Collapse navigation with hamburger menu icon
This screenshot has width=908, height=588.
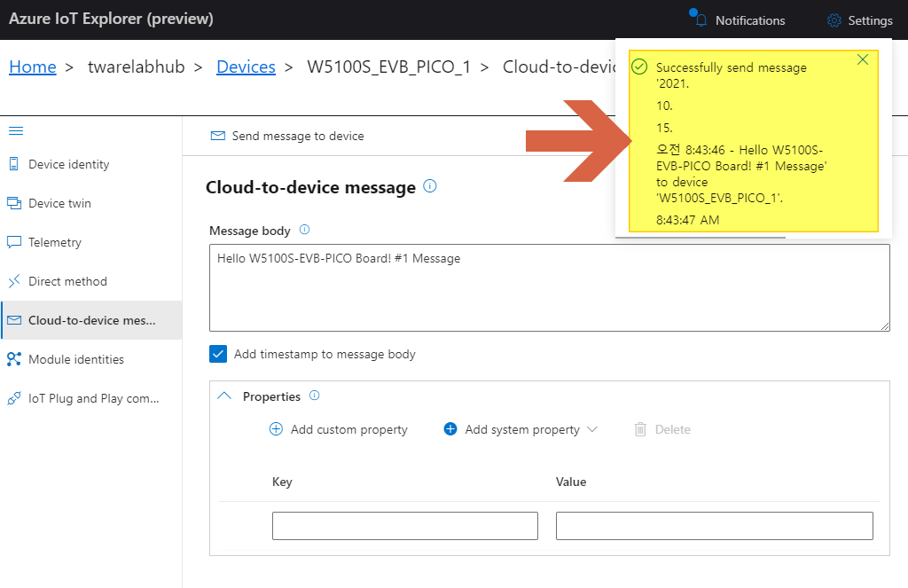click(16, 131)
